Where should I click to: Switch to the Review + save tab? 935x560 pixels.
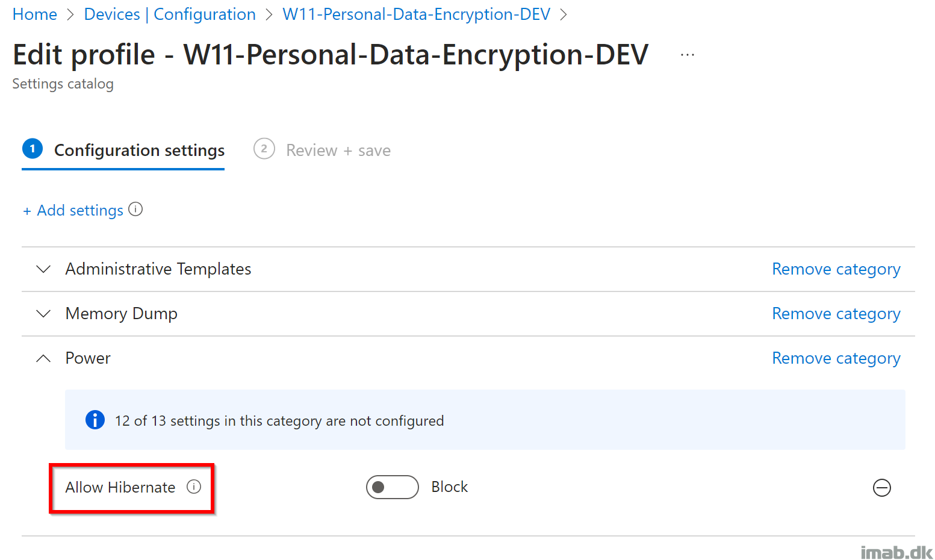(338, 150)
